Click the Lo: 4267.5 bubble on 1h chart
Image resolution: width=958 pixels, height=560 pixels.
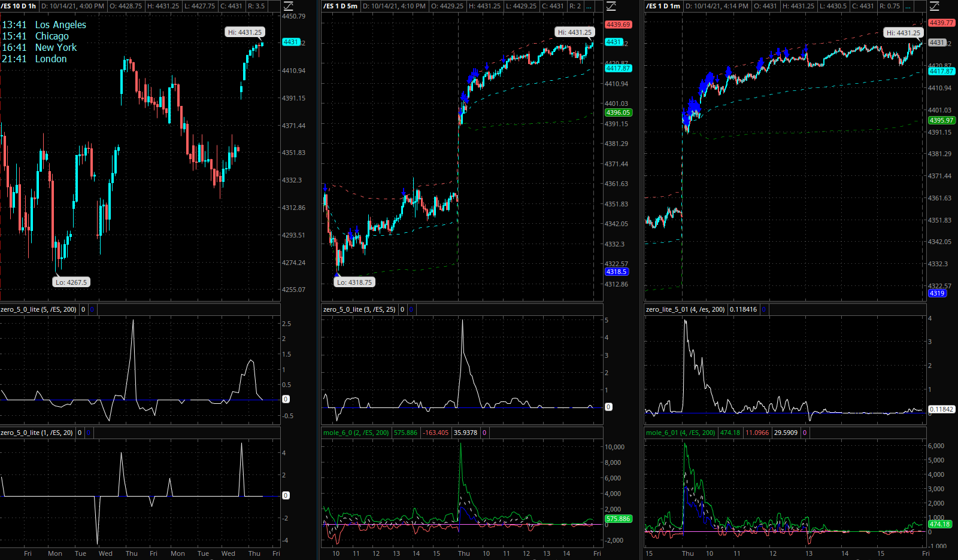71,282
